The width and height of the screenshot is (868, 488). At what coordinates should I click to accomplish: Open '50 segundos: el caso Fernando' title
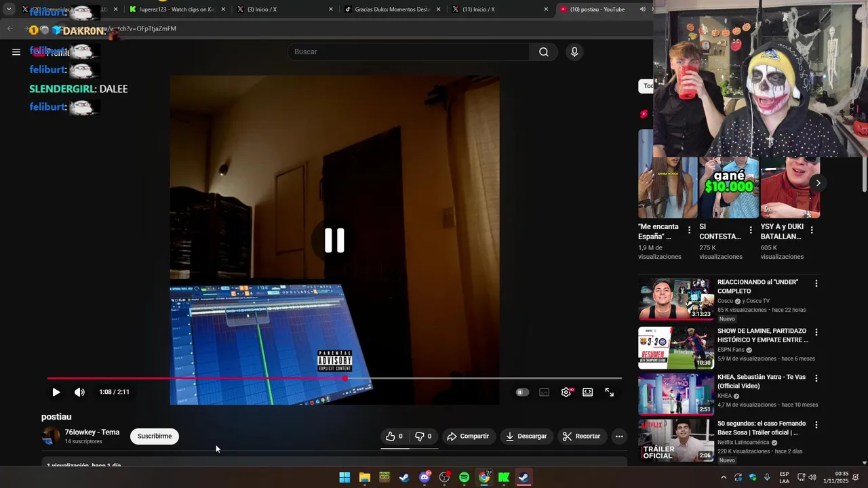tap(763, 428)
